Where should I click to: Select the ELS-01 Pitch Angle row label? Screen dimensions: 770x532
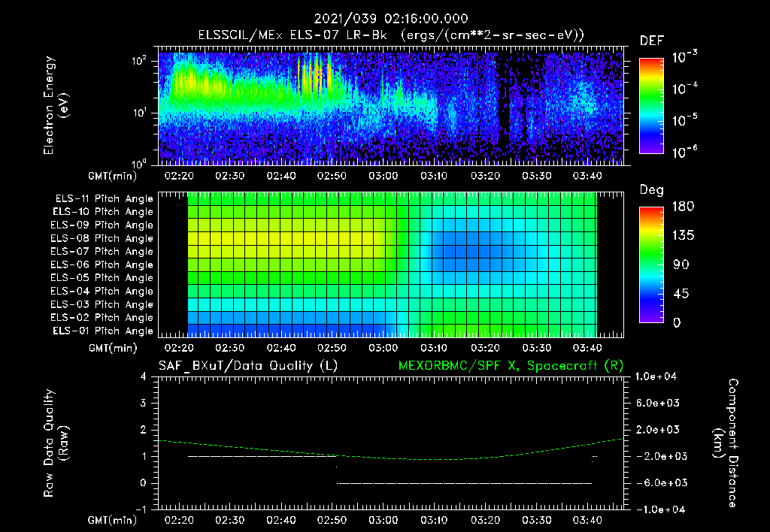(x=102, y=331)
